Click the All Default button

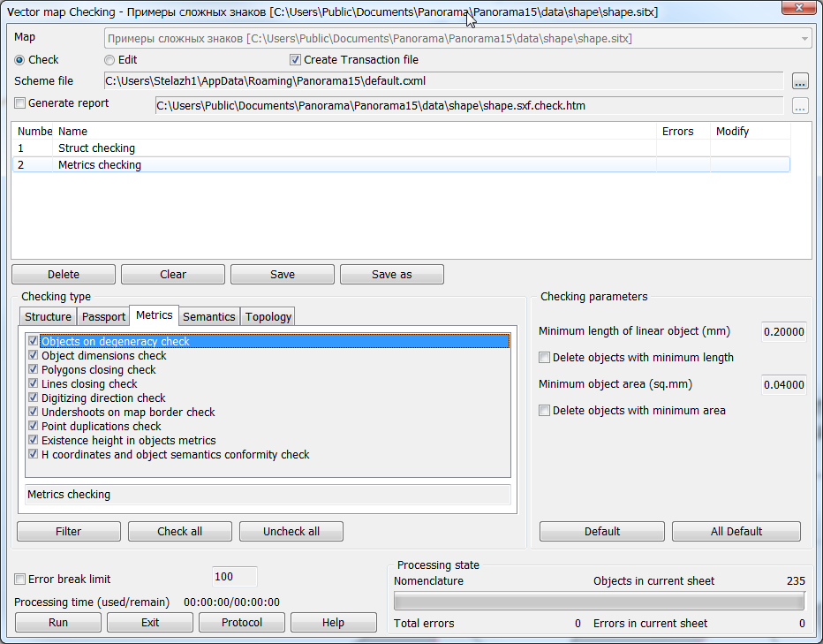(x=736, y=531)
